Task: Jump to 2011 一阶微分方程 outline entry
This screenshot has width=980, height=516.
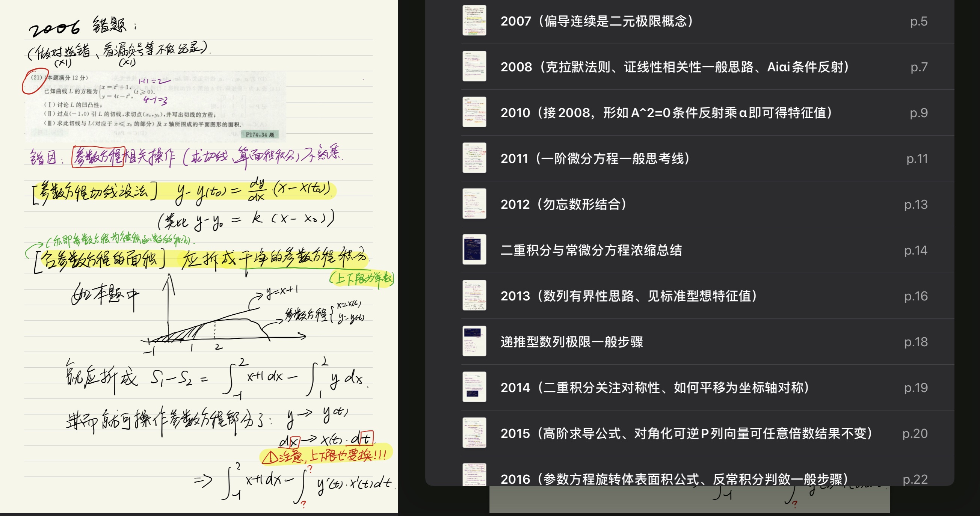Action: [x=595, y=158]
